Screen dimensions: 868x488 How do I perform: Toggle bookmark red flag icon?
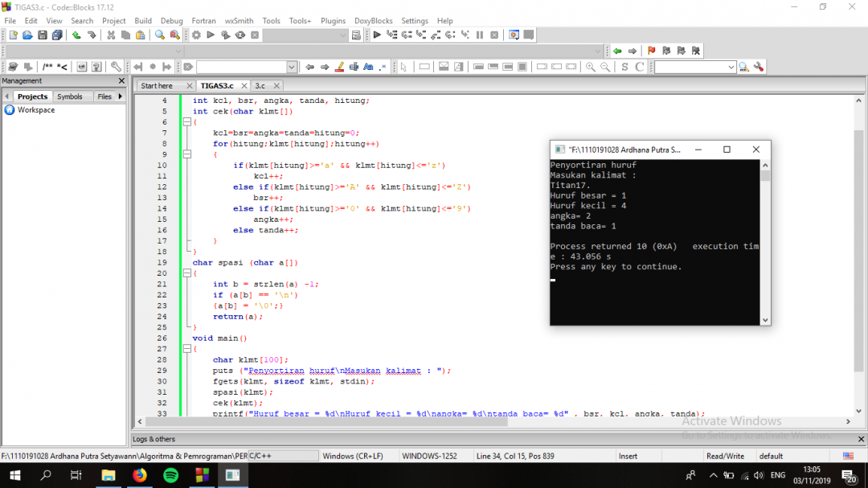coord(652,51)
